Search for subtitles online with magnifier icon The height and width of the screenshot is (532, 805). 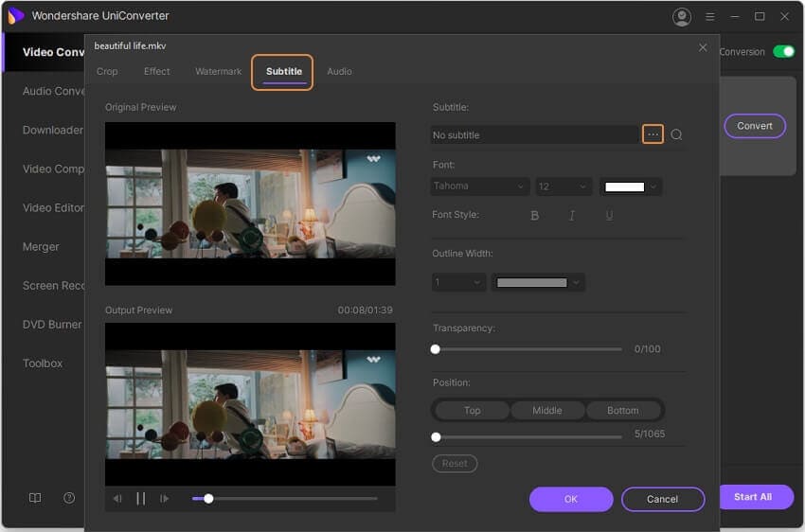click(676, 134)
